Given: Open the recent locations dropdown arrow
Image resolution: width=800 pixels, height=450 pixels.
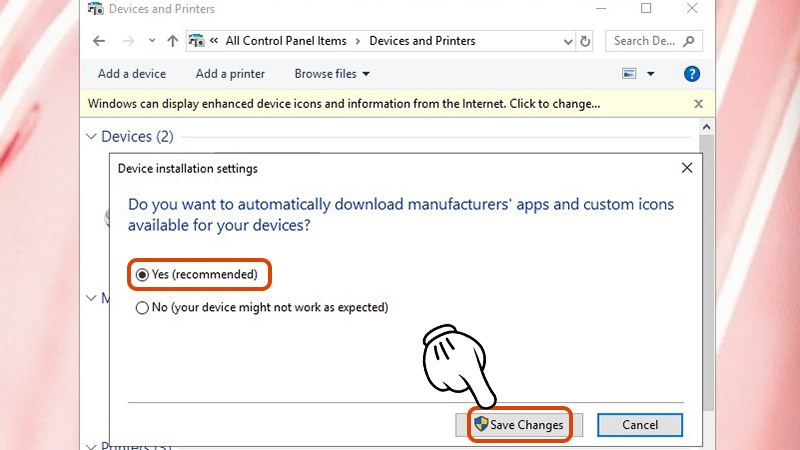Looking at the screenshot, I should (151, 41).
